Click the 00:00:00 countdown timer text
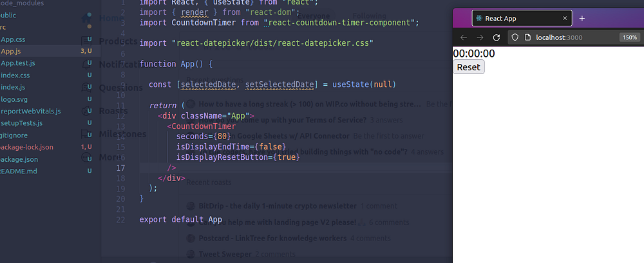The width and height of the screenshot is (644, 263). 474,54
